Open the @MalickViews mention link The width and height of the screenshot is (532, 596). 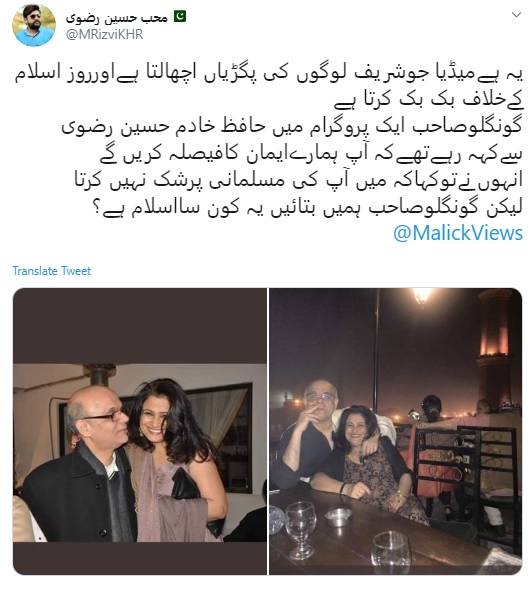click(x=458, y=233)
